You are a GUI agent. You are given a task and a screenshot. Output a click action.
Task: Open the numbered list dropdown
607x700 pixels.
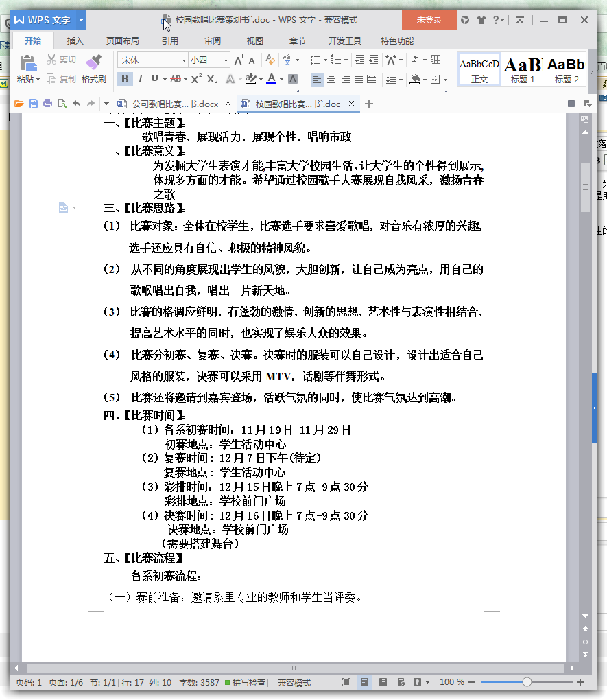[x=346, y=60]
